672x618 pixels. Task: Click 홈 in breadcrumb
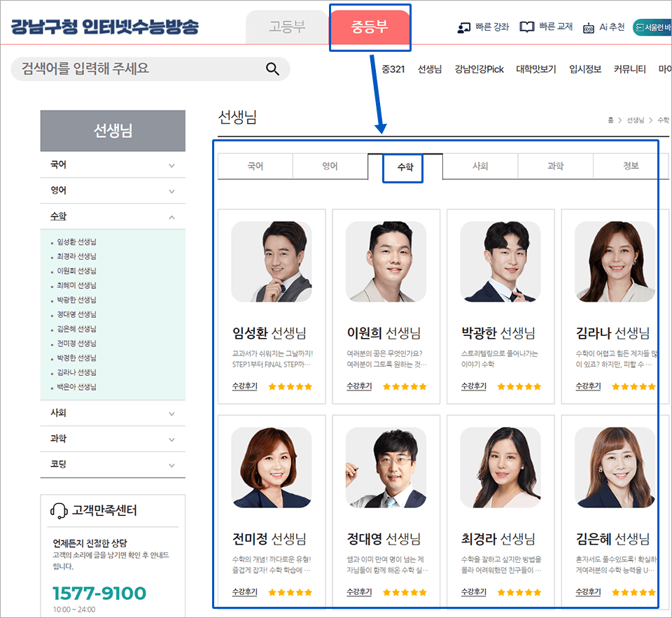[x=610, y=120]
